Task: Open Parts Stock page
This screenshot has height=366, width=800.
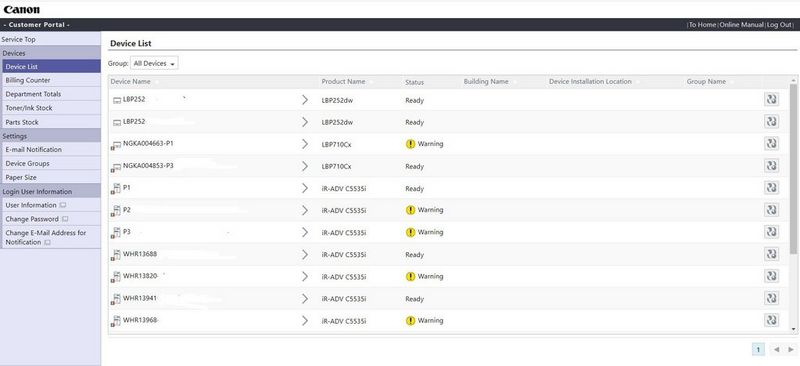Action: click(52, 122)
